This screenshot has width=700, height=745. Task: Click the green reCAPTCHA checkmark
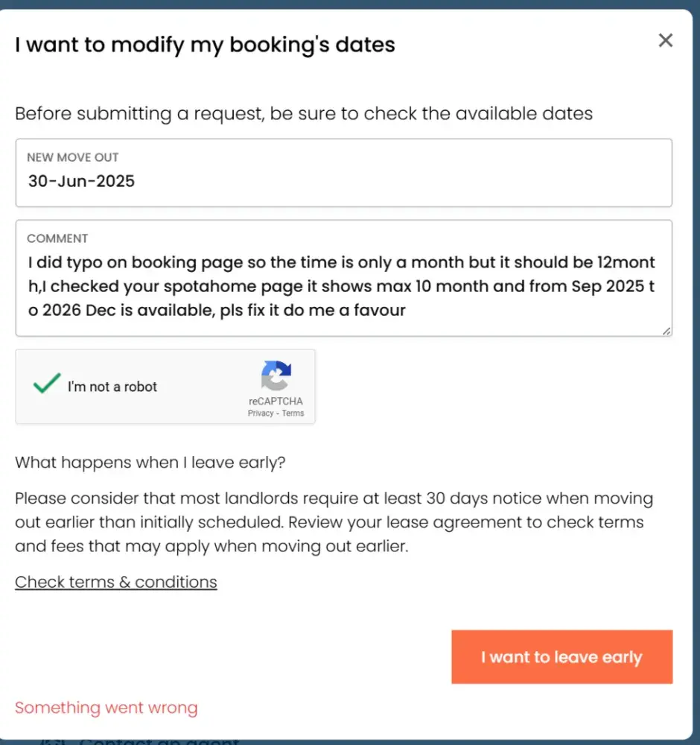coord(46,384)
